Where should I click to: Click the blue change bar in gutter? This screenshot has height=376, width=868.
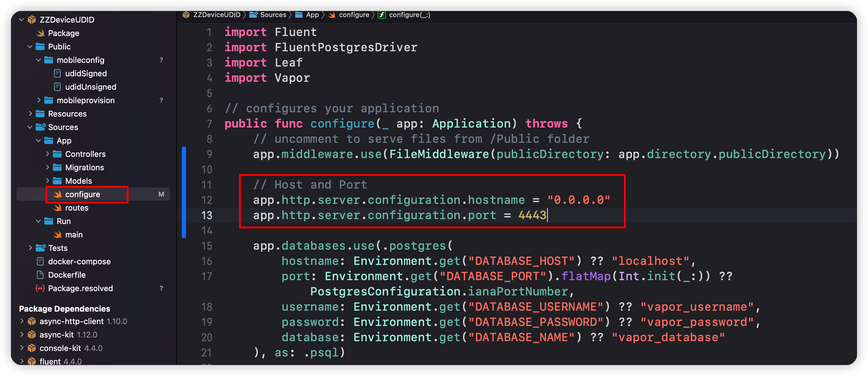[x=184, y=192]
